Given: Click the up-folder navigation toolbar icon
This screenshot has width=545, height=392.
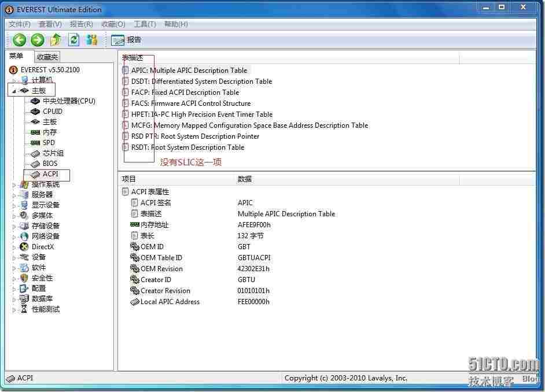Looking at the screenshot, I should [x=55, y=39].
